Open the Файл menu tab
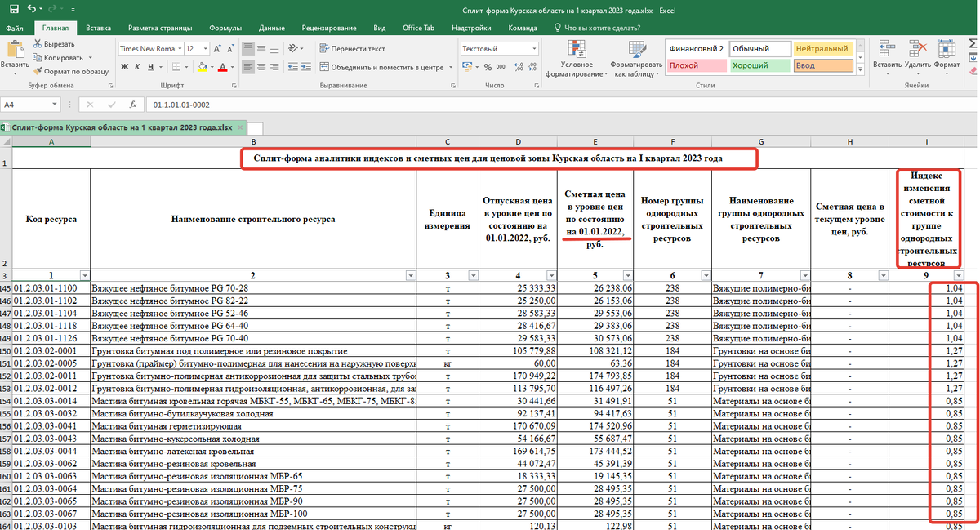The width and height of the screenshot is (980, 530). coord(15,28)
